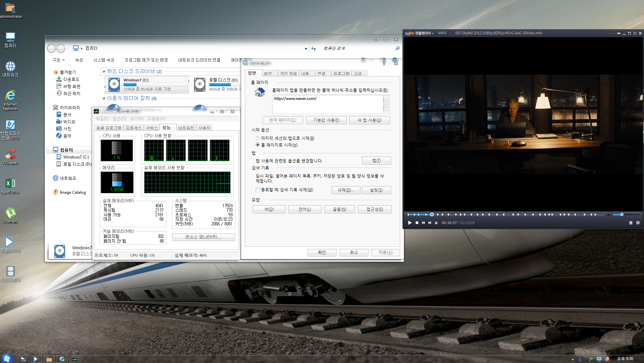Click 시스템 속성 in Explorer toolbar
The width and height of the screenshot is (644, 363).
pos(104,60)
